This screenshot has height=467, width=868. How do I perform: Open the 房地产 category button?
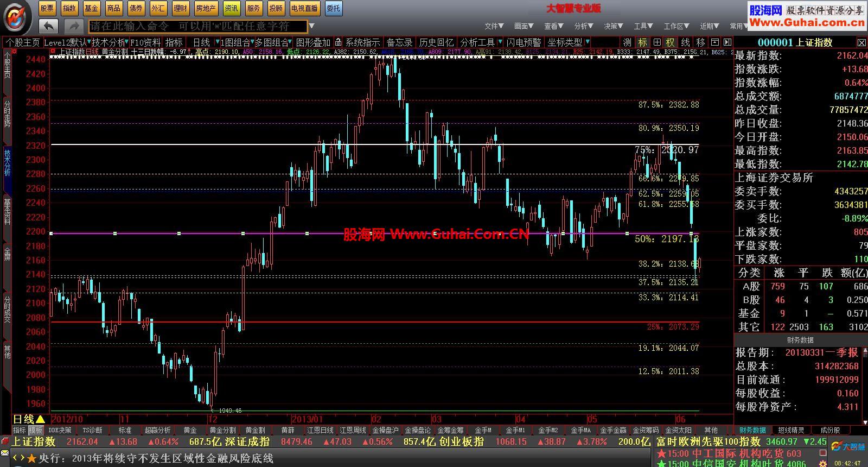point(206,8)
